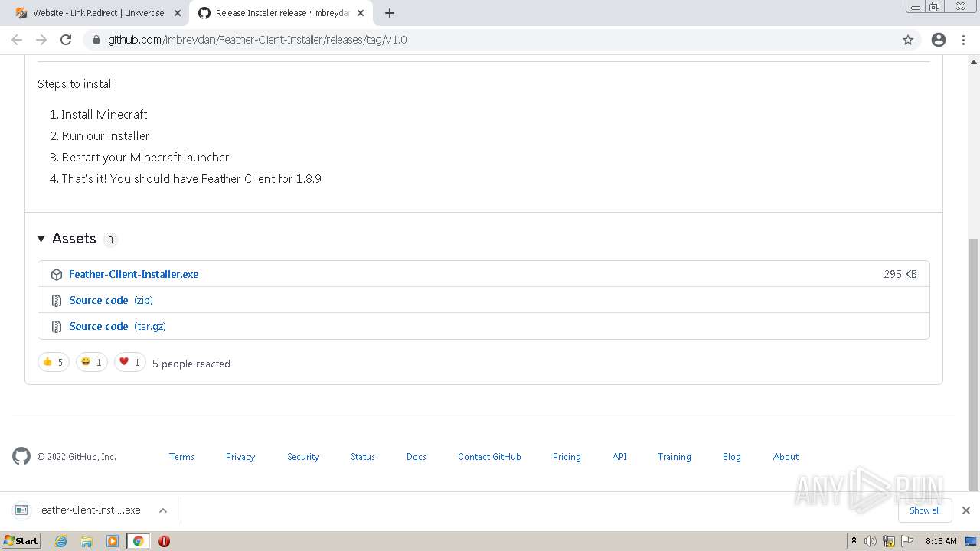Click the 'Install Minecraft' step text
The width and height of the screenshot is (980, 551).
tap(104, 114)
